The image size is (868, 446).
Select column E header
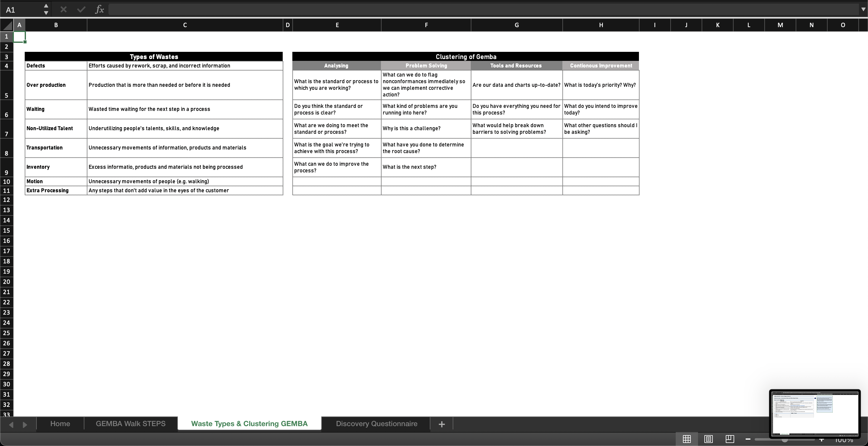337,25
